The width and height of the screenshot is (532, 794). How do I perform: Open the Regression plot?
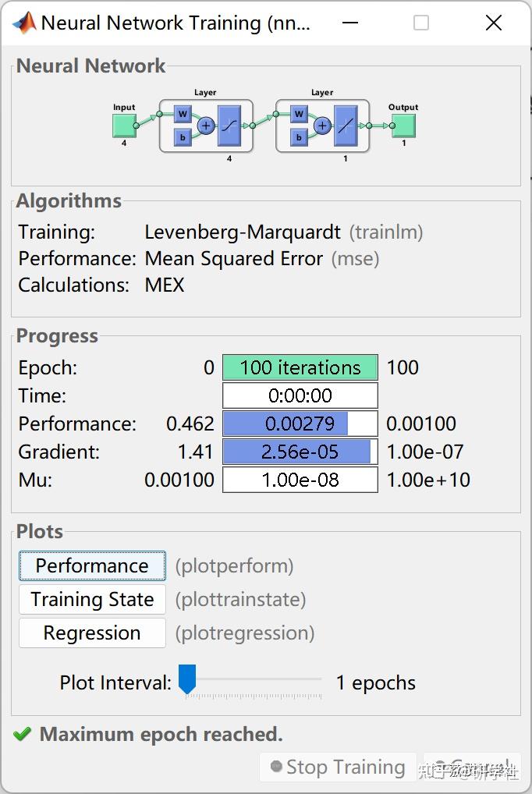[x=92, y=633]
